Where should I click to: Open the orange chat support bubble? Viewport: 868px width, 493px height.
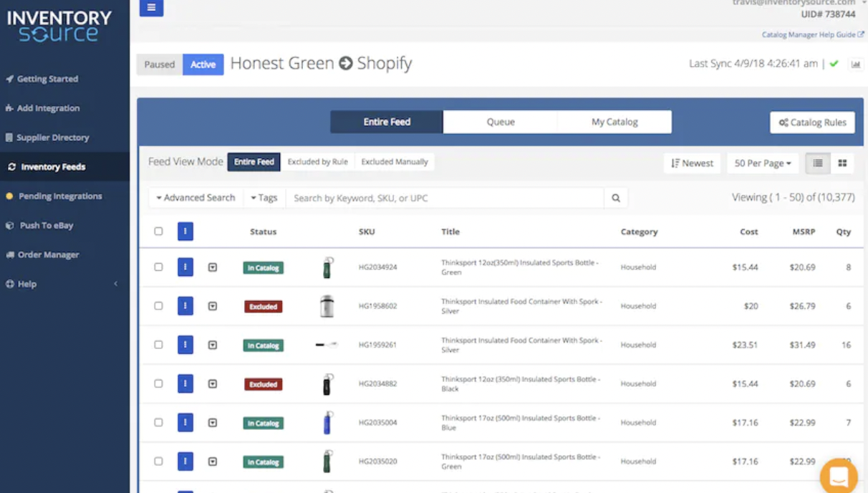[838, 476]
